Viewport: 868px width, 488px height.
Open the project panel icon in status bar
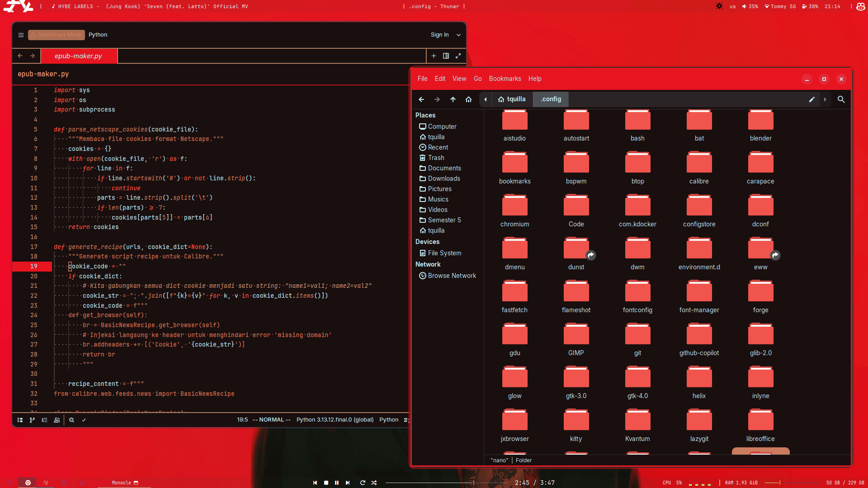(x=20, y=420)
